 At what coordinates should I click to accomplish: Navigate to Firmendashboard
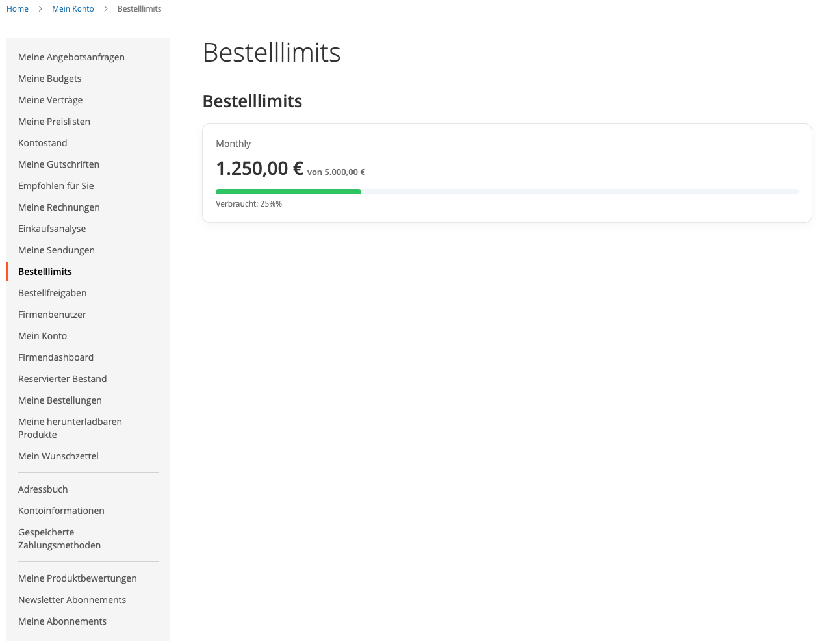(x=56, y=357)
